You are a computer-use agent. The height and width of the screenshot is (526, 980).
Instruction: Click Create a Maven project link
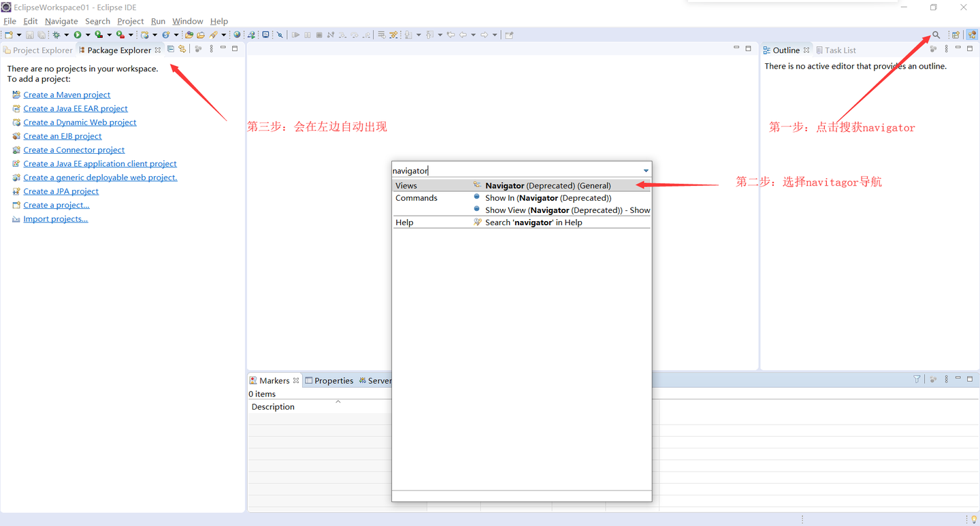point(67,95)
